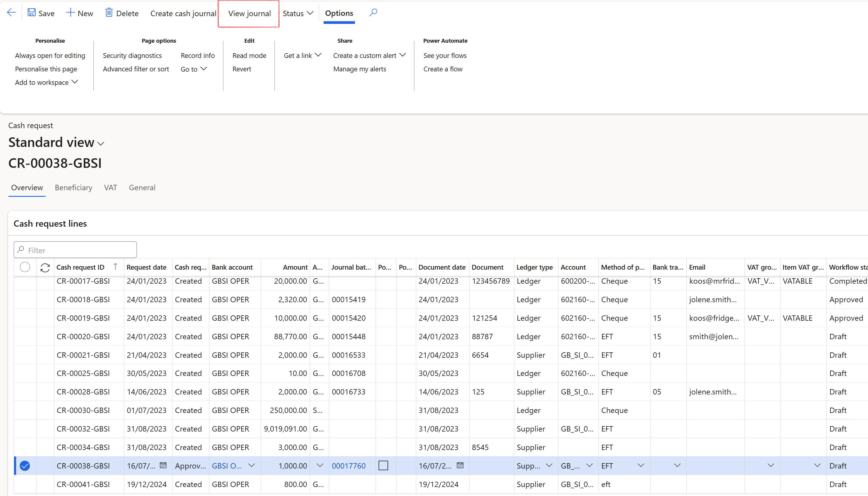Click the Bank account column header
The image size is (868, 496).
[232, 268]
